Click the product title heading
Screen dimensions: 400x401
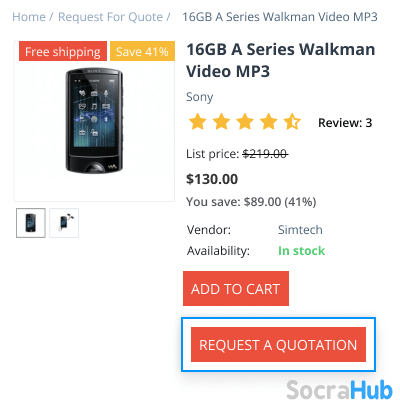pos(281,60)
